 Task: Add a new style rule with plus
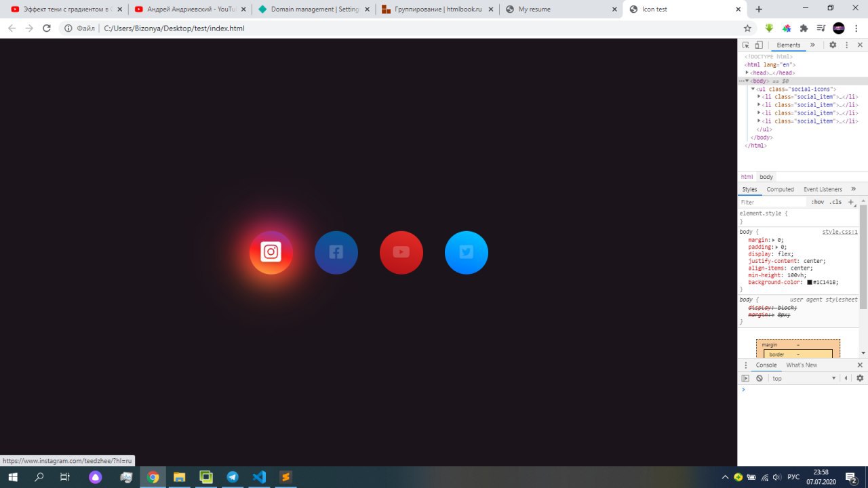pos(851,202)
